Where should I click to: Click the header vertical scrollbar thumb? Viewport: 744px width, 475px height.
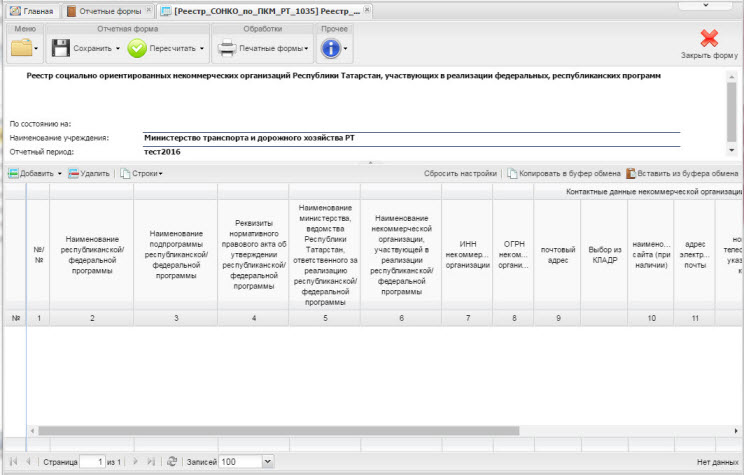[731, 112]
